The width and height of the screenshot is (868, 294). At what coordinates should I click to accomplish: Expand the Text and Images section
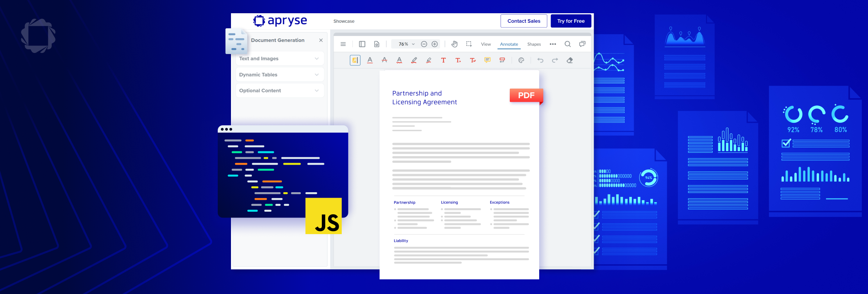tap(280, 59)
